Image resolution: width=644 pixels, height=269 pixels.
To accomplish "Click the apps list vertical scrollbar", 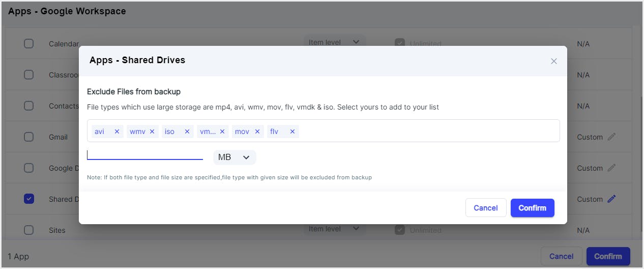I will pyautogui.click(x=640, y=163).
